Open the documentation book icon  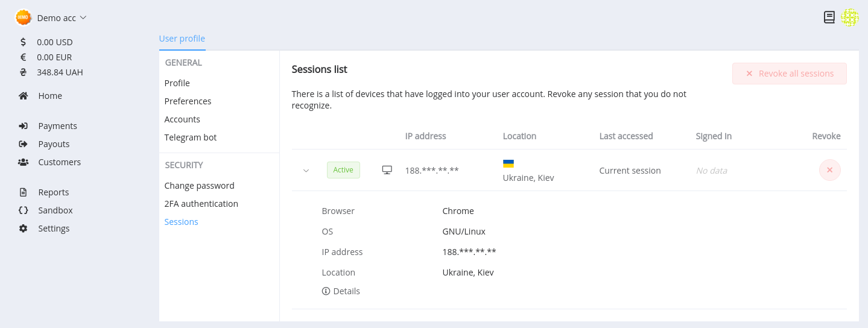click(829, 17)
